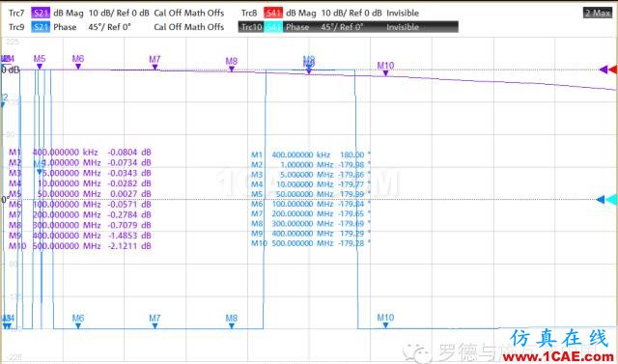618x364 pixels.
Task: Click the purple S21 color label of Trc7
Action: pos(41,13)
